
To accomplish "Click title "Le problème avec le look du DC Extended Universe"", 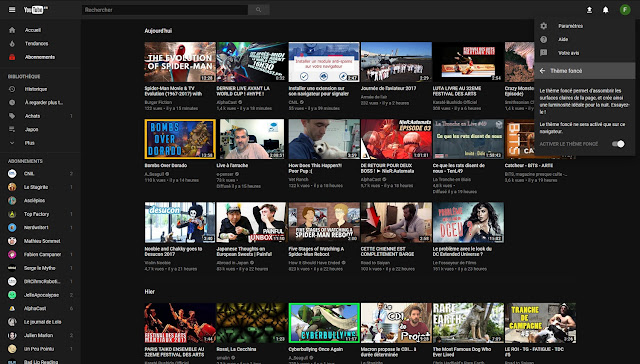I will (462, 251).
